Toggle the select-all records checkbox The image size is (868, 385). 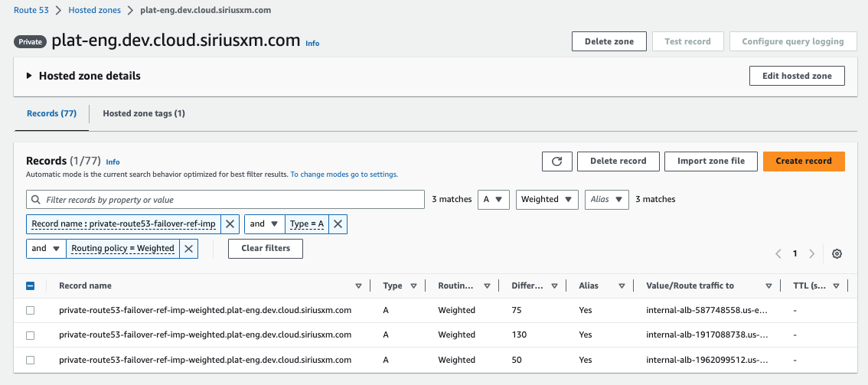31,286
